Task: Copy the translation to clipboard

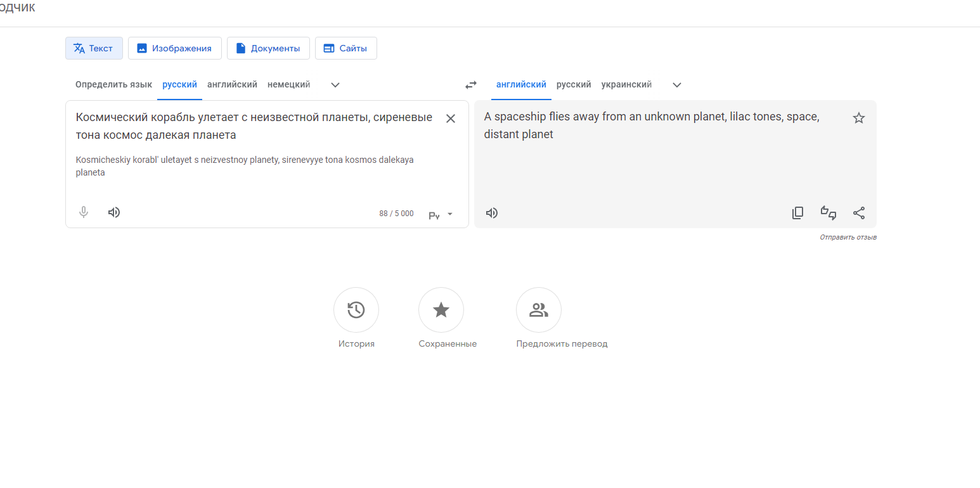Action: click(798, 213)
